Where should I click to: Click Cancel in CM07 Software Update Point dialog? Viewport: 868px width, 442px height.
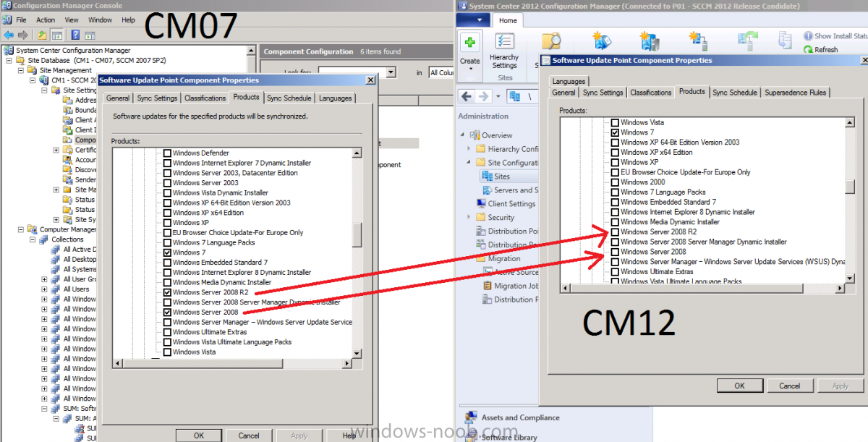click(249, 435)
